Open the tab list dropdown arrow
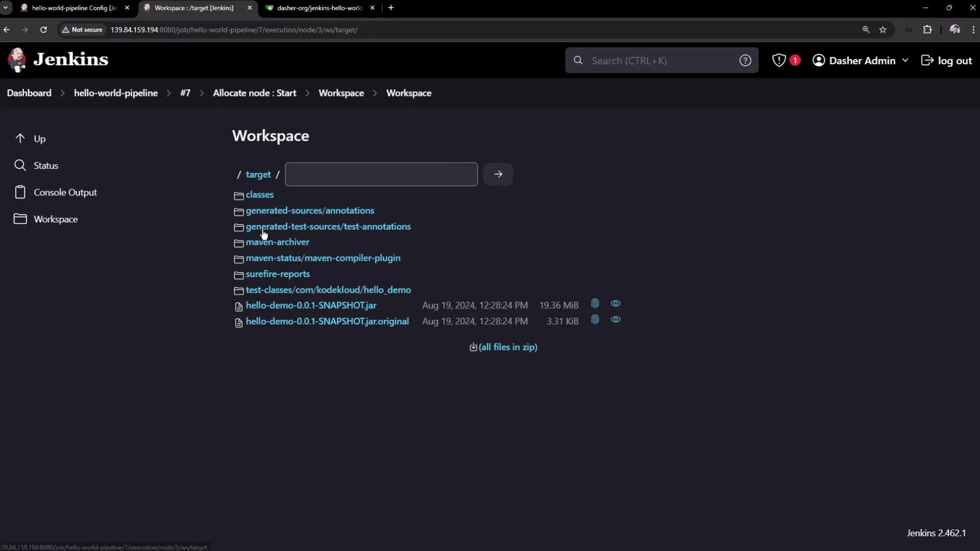The height and width of the screenshot is (551, 980). coord(6,8)
